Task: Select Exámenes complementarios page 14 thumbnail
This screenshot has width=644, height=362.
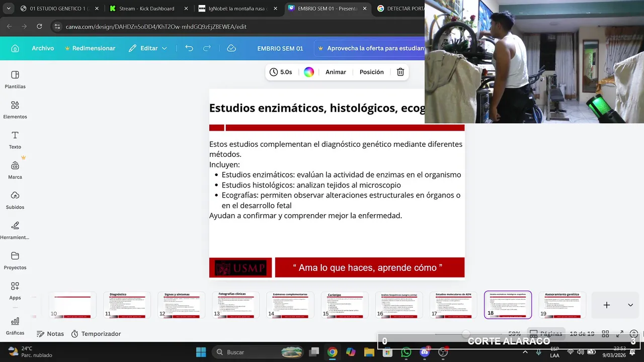Action: [290, 305]
